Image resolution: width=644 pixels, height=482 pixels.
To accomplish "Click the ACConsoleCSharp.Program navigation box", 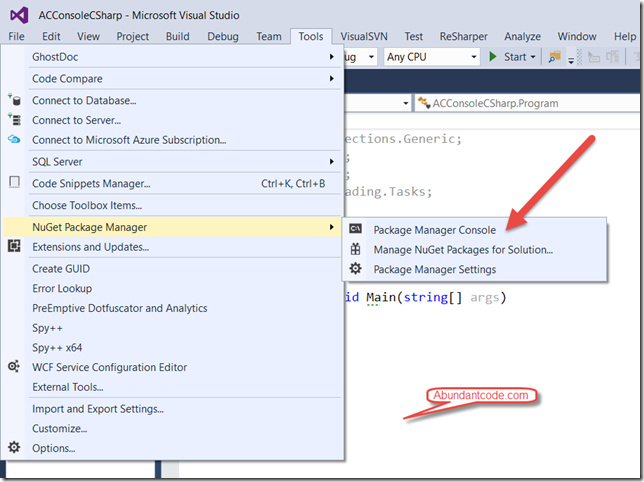I will (x=527, y=103).
